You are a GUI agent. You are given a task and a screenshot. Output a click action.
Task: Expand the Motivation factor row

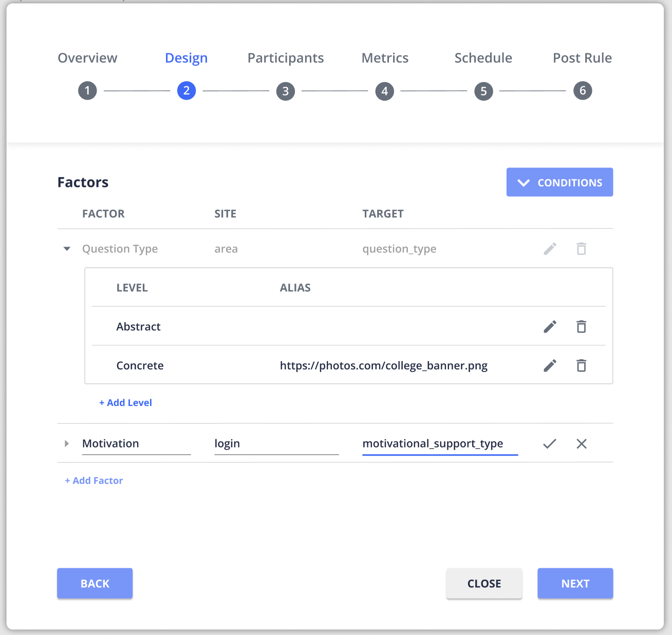(x=67, y=444)
